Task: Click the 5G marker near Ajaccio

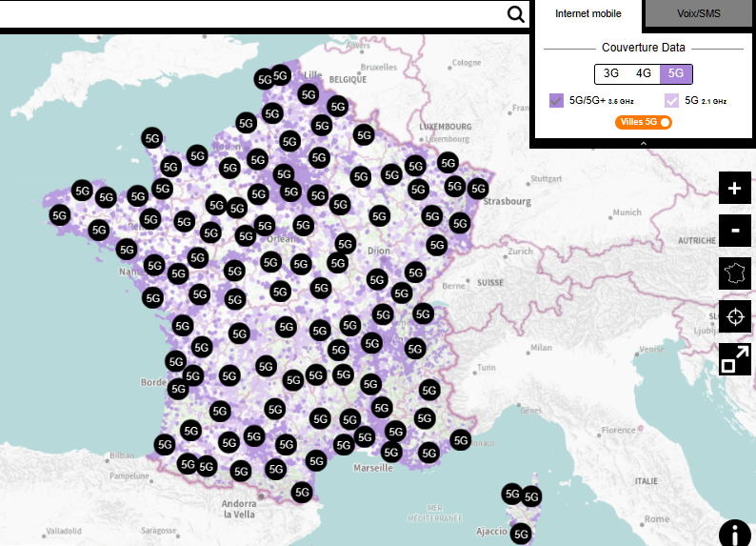Action: tap(521, 535)
